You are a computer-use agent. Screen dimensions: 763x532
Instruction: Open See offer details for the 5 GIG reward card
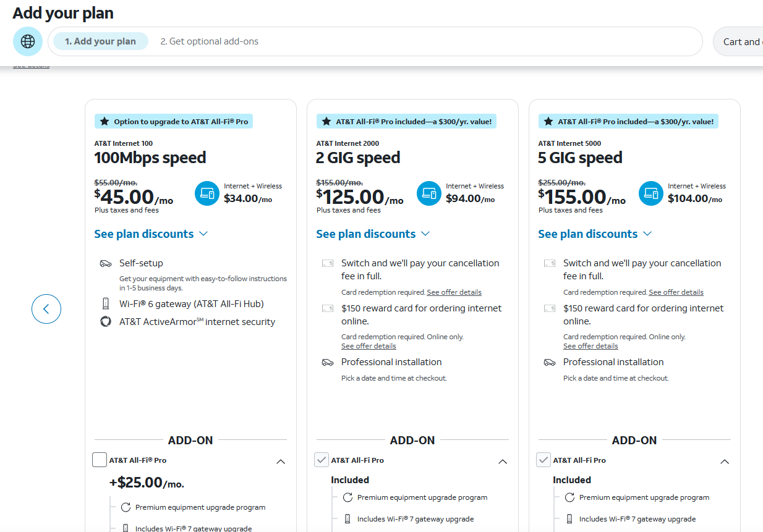[x=590, y=346]
